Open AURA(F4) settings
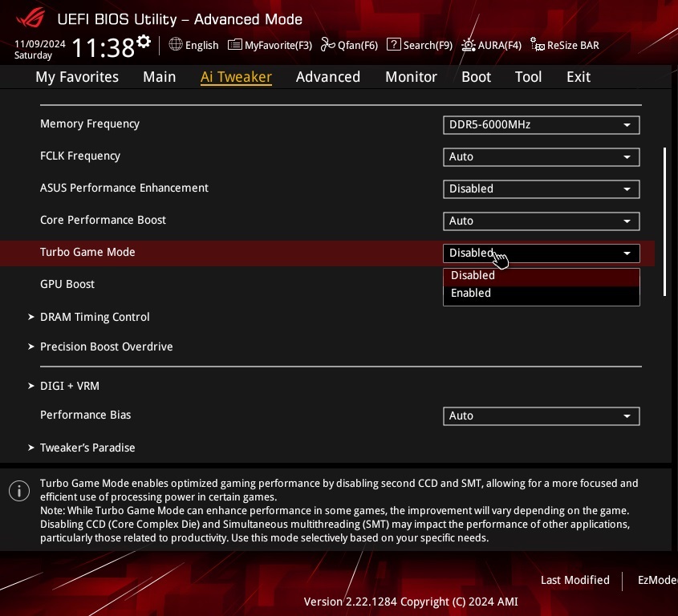Screen dimensions: 678x616 coord(499,45)
